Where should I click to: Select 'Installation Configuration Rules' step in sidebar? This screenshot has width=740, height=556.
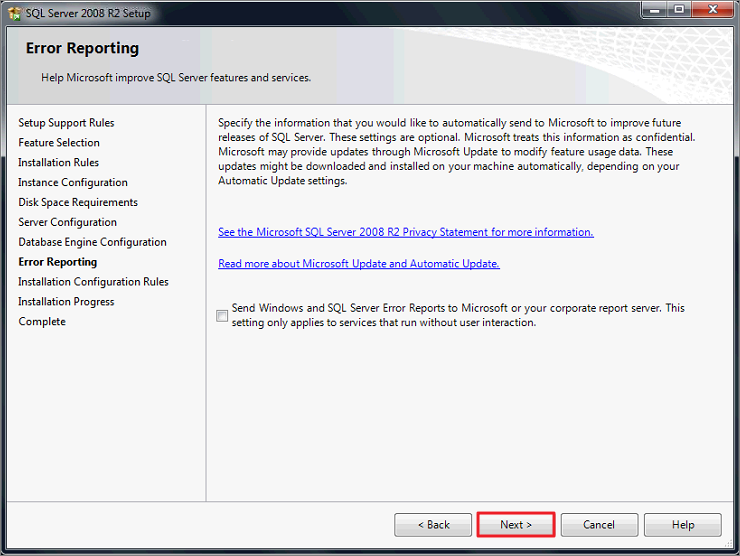pyautogui.click(x=93, y=281)
